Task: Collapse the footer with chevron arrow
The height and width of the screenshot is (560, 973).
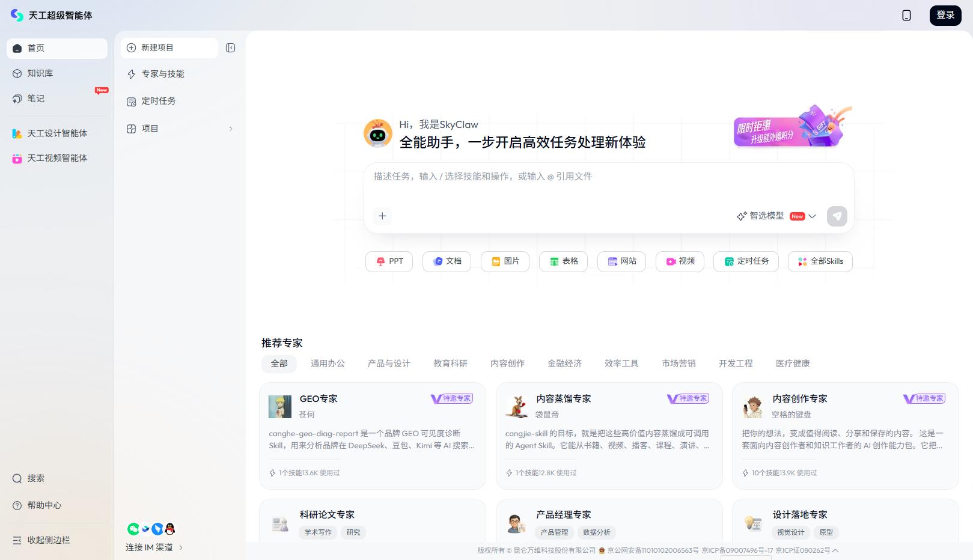Action: click(x=835, y=550)
